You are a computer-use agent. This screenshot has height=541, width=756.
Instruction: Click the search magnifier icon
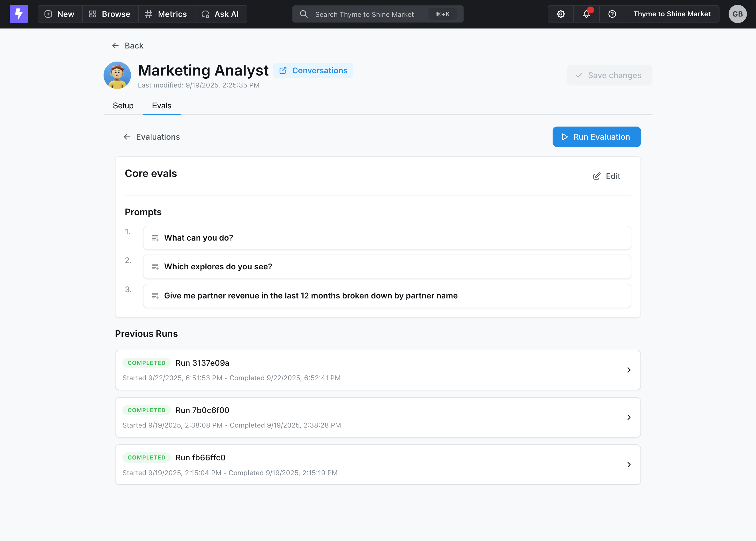coord(304,14)
